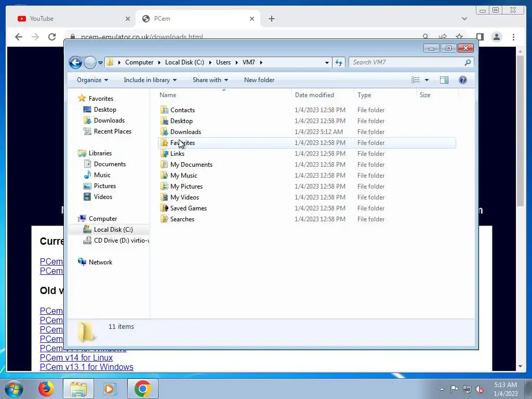532x399 pixels.
Task: Select the Searches folder icon
Action: click(x=165, y=219)
